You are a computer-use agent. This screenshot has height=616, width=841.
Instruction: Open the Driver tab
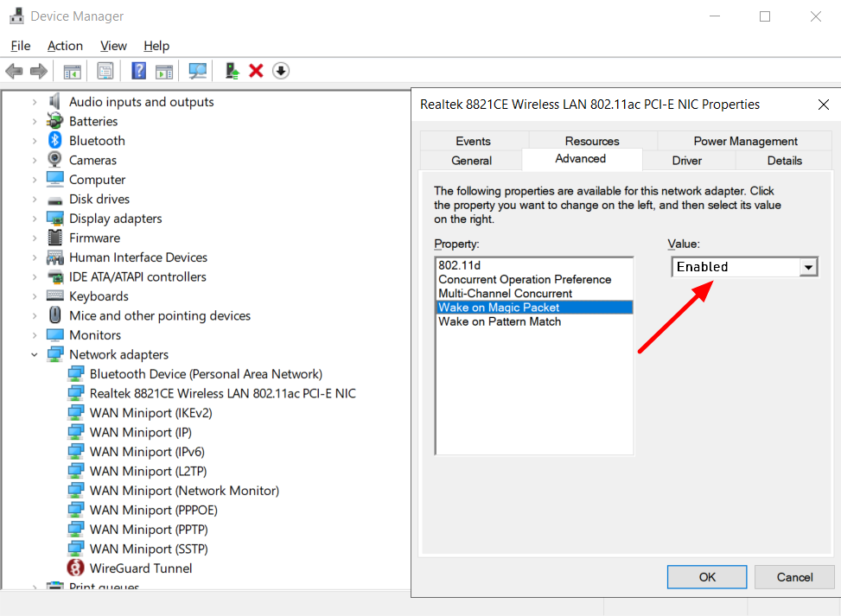tap(686, 161)
